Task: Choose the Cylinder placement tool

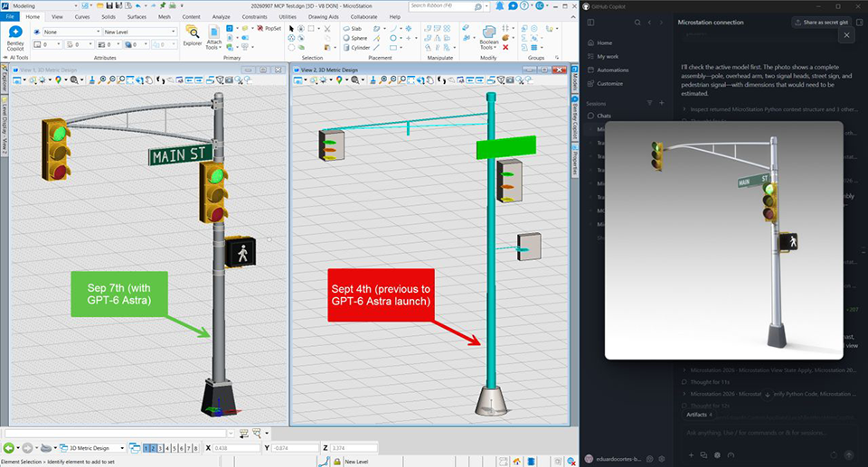Action: 356,48
